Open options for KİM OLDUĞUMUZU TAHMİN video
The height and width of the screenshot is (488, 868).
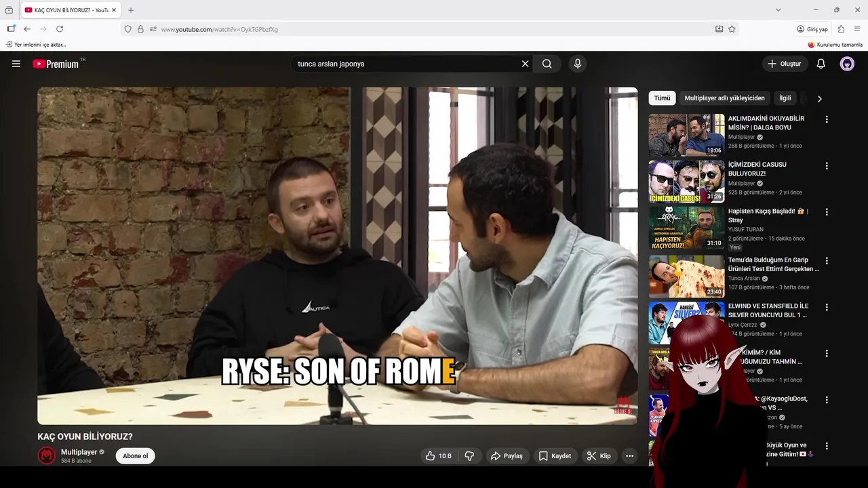click(x=827, y=353)
